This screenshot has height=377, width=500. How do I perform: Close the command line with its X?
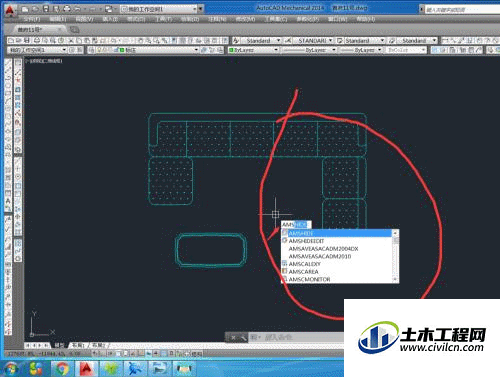233,337
